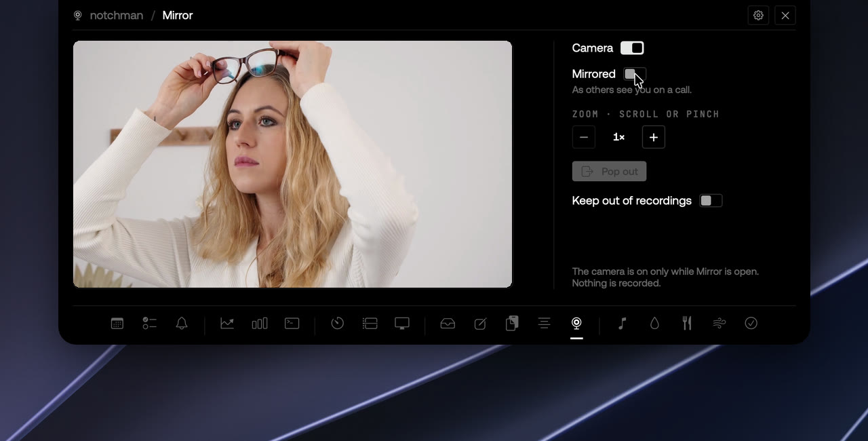Click the 1× zoom value

click(x=618, y=137)
